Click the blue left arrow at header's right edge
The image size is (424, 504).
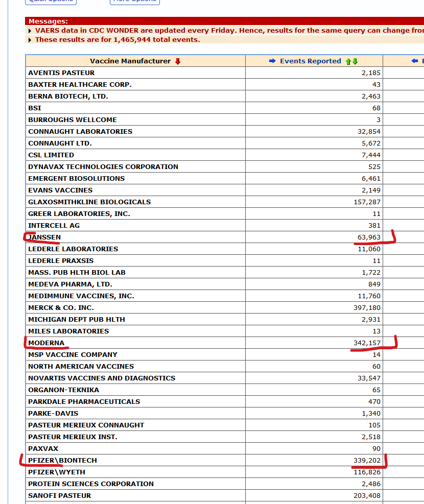click(415, 61)
